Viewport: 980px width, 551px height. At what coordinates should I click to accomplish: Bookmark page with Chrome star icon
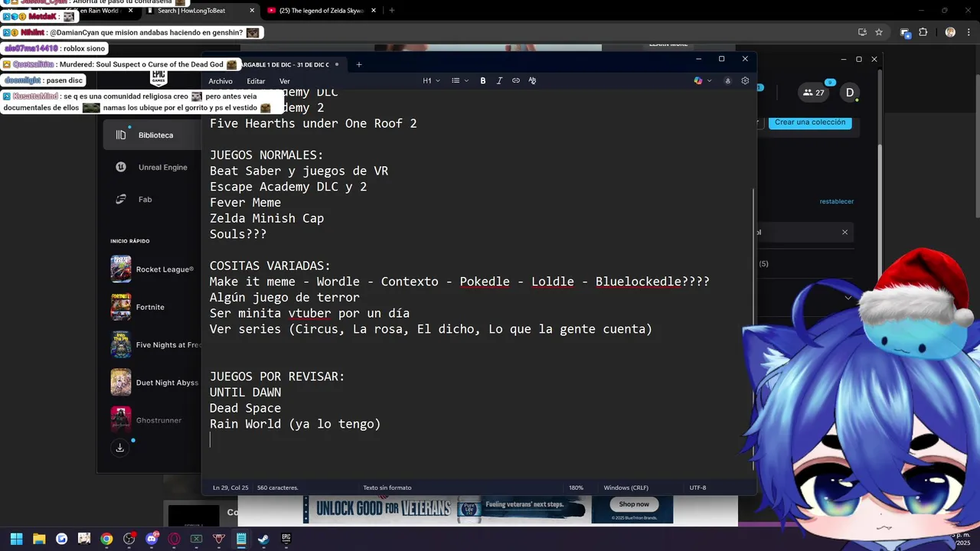879,32
